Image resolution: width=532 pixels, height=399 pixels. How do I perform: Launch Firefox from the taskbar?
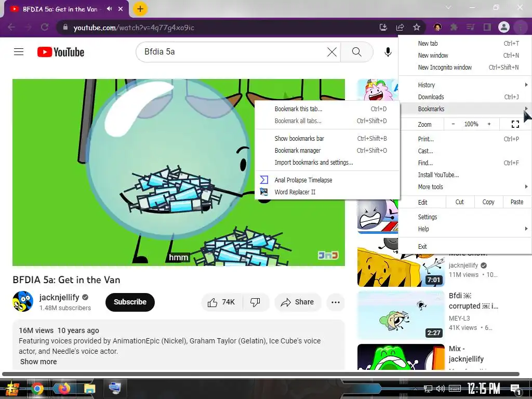point(63,389)
